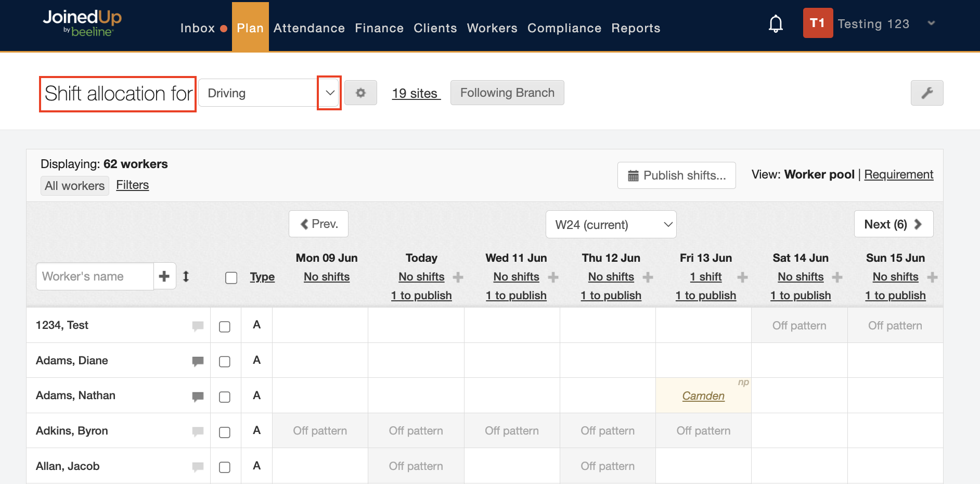
Task: Open the 19 sites link
Action: pos(416,94)
